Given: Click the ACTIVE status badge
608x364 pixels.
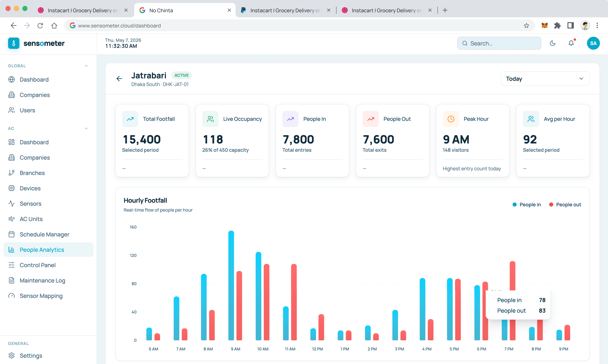Looking at the screenshot, I should [x=181, y=75].
